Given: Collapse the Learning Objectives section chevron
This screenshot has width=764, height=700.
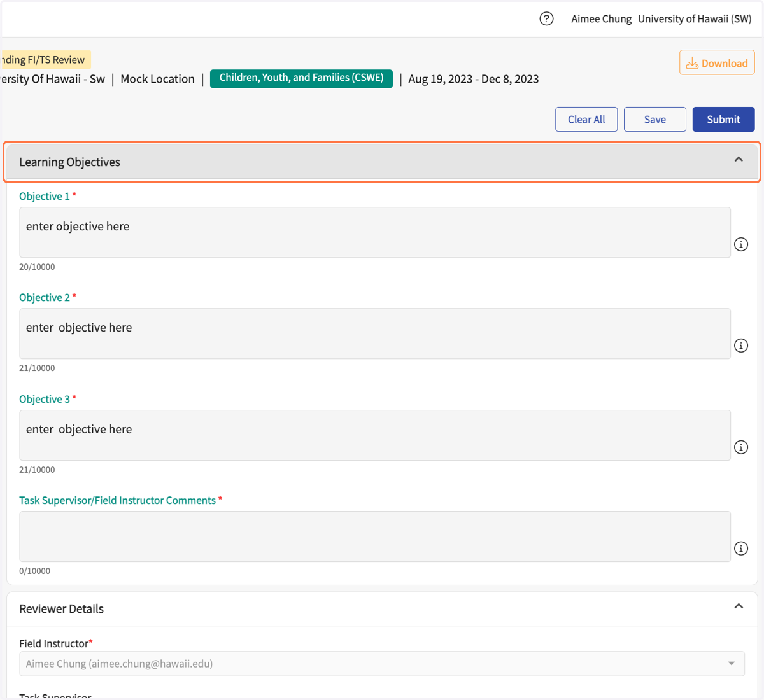Looking at the screenshot, I should point(739,160).
